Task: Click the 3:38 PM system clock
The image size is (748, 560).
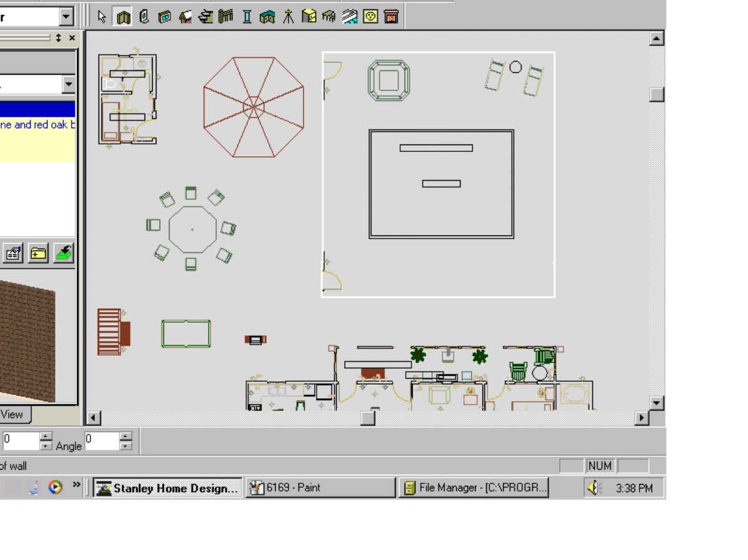Action: click(635, 488)
